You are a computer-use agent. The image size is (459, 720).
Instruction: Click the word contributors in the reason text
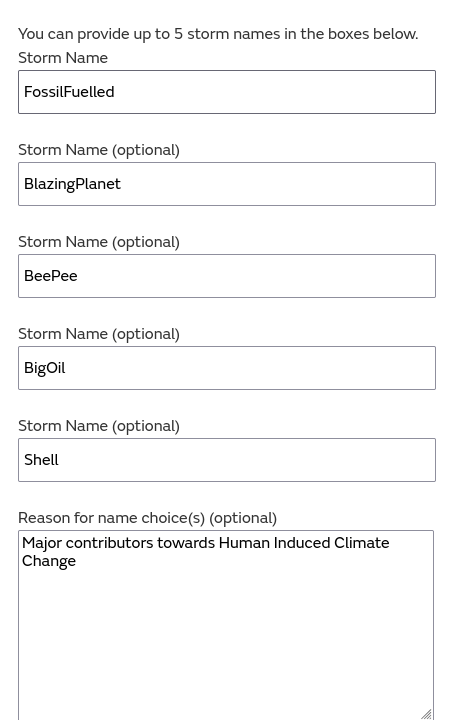click(x=109, y=543)
